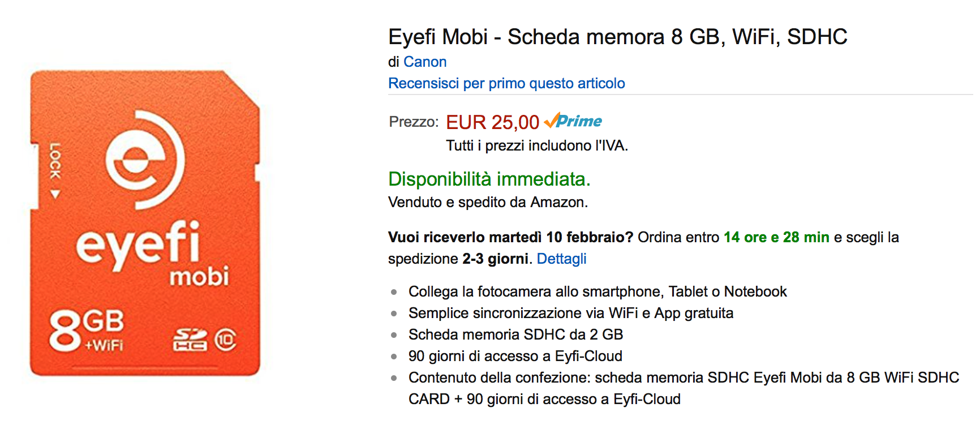The height and width of the screenshot is (429, 980).
Task: Click the white "eyefi" wordmark on the card
Action: (x=138, y=244)
